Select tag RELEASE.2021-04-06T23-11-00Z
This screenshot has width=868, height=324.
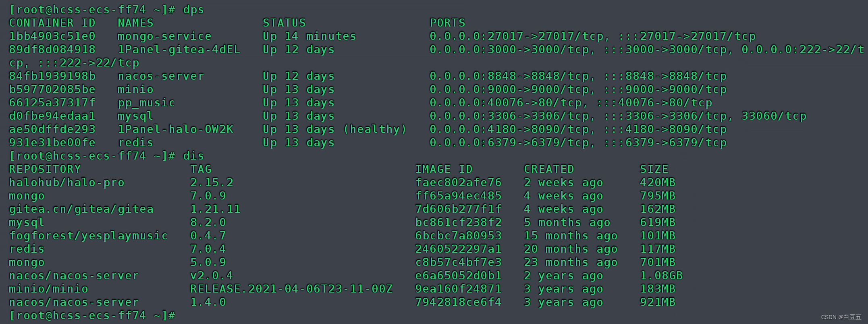[x=291, y=289]
